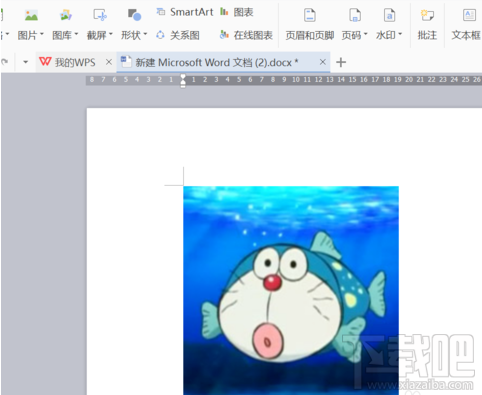Click the Header and Footer (页眉和页脚) icon
The image size is (482, 395).
(x=310, y=15)
